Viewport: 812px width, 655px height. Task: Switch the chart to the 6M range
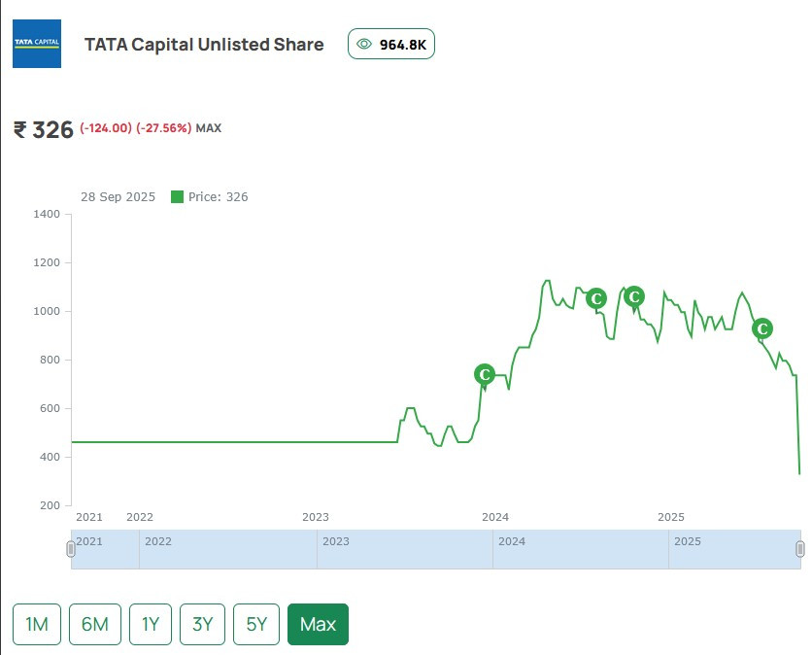94,624
